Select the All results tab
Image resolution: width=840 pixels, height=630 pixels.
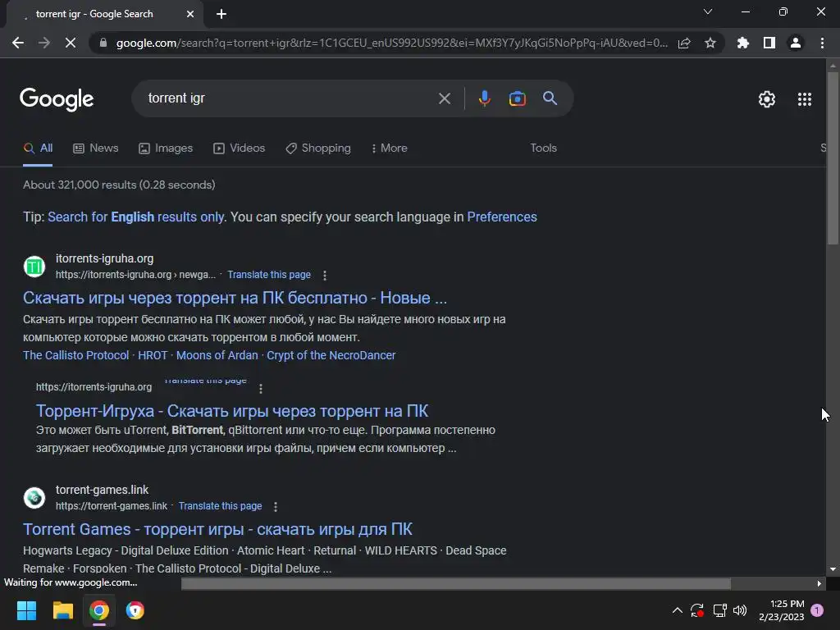38,148
